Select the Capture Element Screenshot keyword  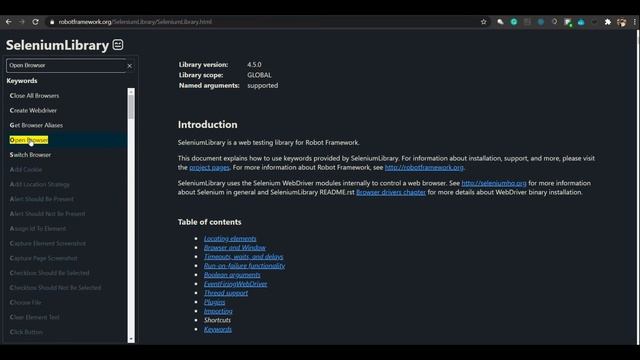48,243
